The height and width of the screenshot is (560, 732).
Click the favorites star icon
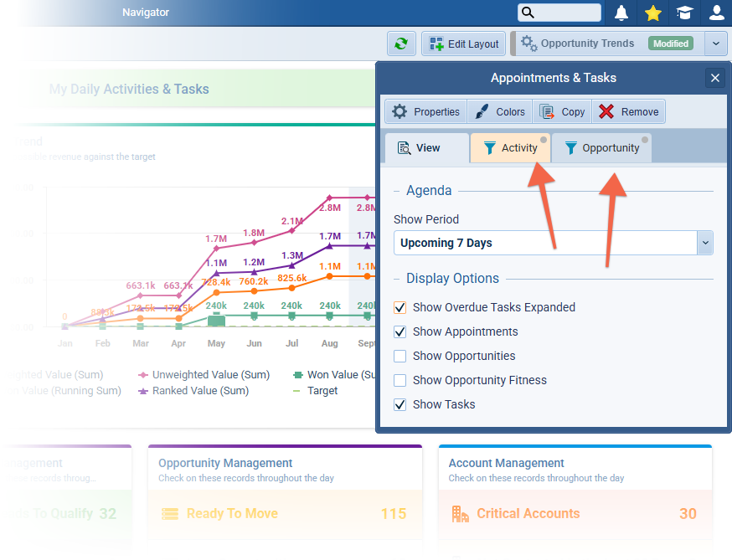point(653,13)
